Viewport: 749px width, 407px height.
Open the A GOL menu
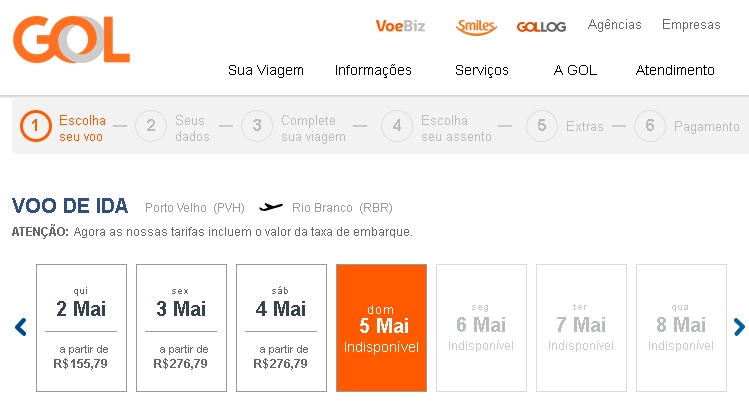click(x=575, y=70)
